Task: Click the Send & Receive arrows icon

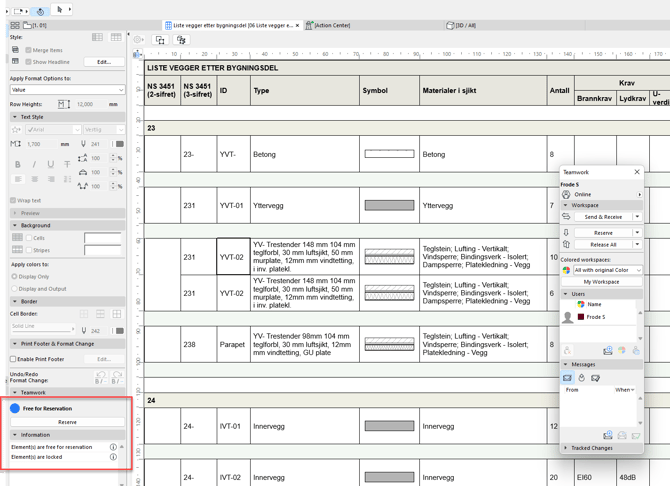Action: [566, 216]
